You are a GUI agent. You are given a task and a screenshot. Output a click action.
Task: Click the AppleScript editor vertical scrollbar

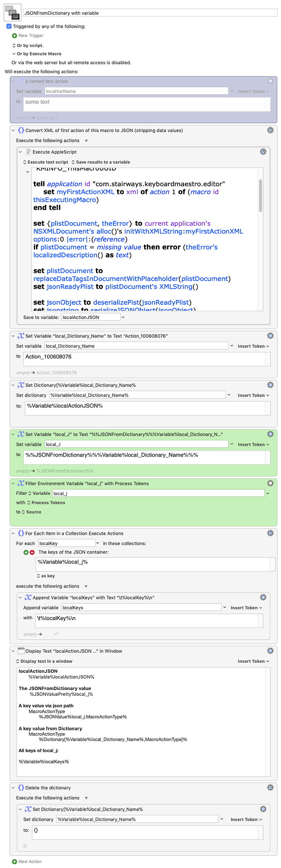coord(261,195)
